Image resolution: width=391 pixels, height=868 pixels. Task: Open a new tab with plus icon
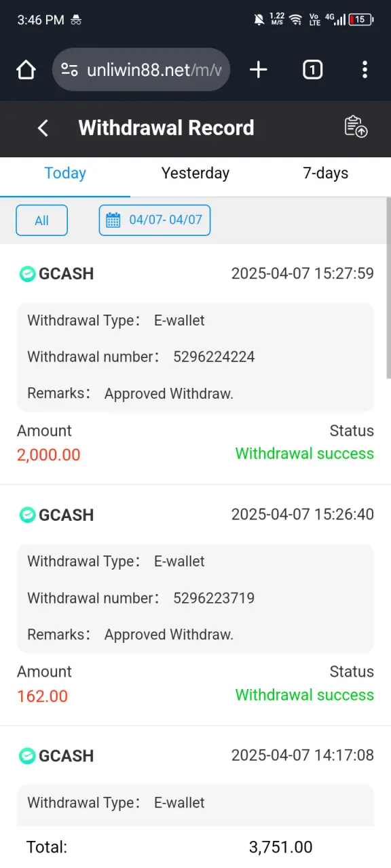click(x=259, y=70)
